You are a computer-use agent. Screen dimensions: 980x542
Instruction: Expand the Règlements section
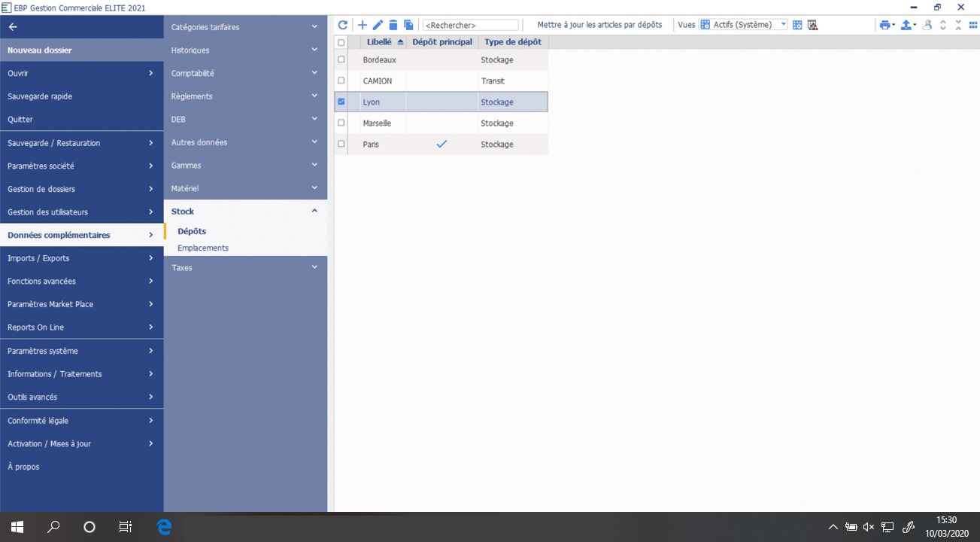(x=245, y=96)
